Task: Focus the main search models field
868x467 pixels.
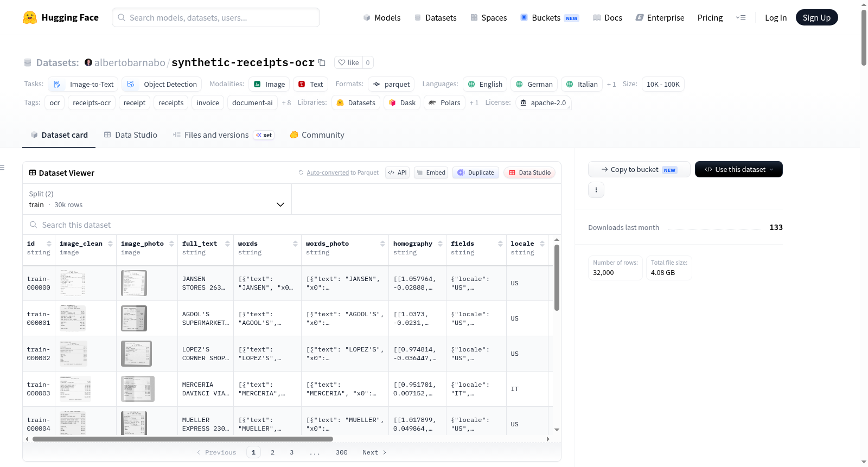Action: coord(216,17)
